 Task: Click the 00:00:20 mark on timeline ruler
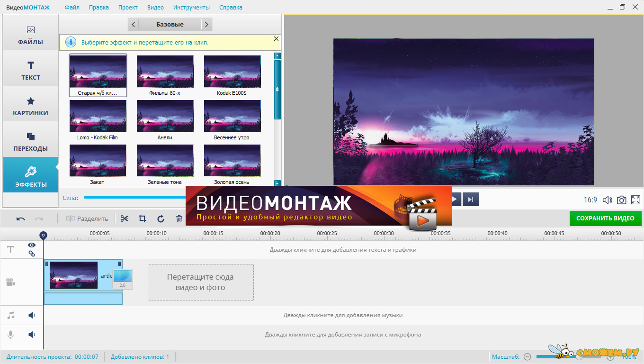pyautogui.click(x=270, y=233)
